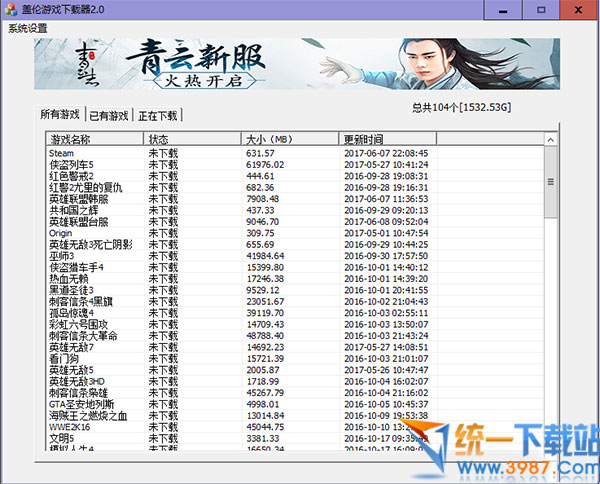Screen dimensions: 600x484
Task: Select the 红色警戒2 game entry
Action: [71, 176]
